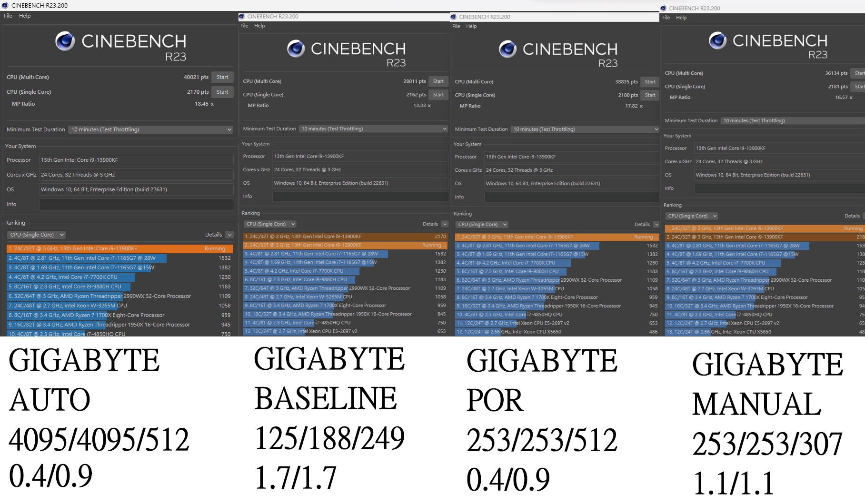The width and height of the screenshot is (865, 504).
Task: Select the i9-9880H ranking row in BASELINE window
Action: coord(346,280)
